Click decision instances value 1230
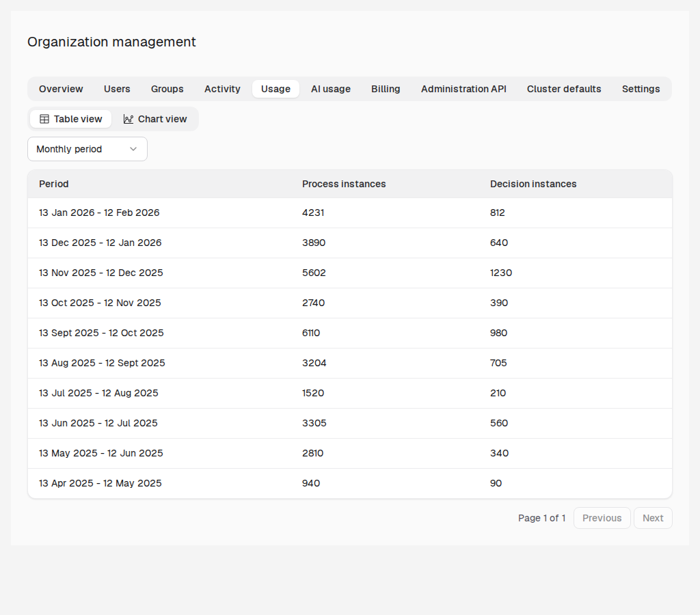The image size is (700, 615). [x=501, y=273]
